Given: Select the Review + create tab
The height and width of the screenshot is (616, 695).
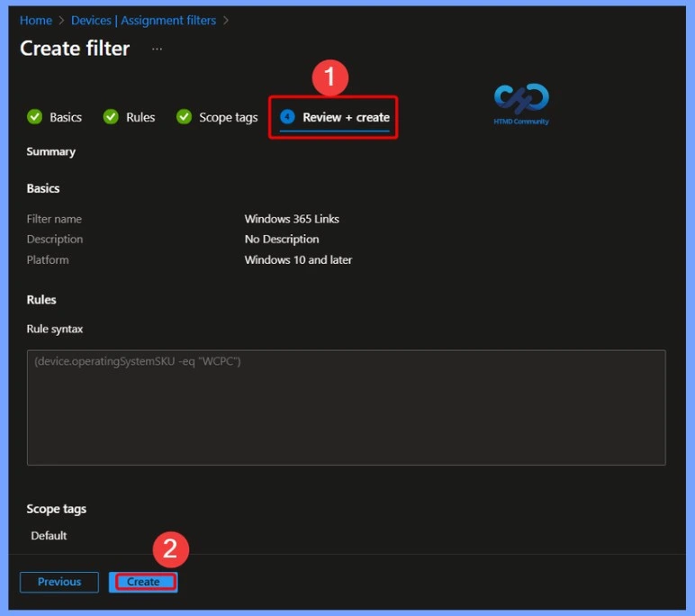Looking at the screenshot, I should 346,117.
